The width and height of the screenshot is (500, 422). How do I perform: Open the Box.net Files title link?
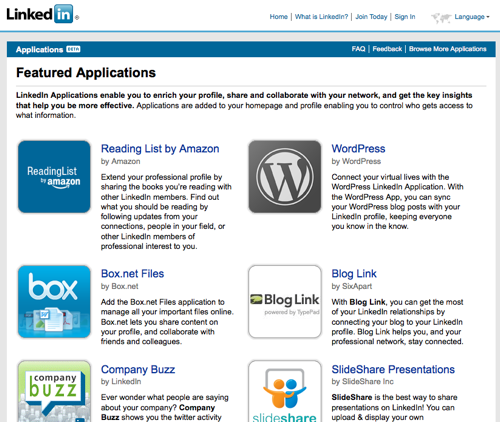click(133, 274)
